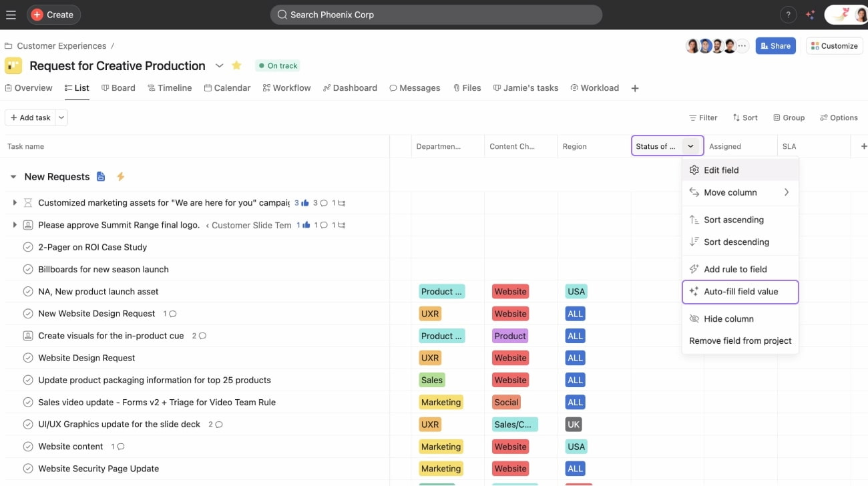
Task: Mark 2-Pager on ROI Case Study complete
Action: pyautogui.click(x=27, y=247)
